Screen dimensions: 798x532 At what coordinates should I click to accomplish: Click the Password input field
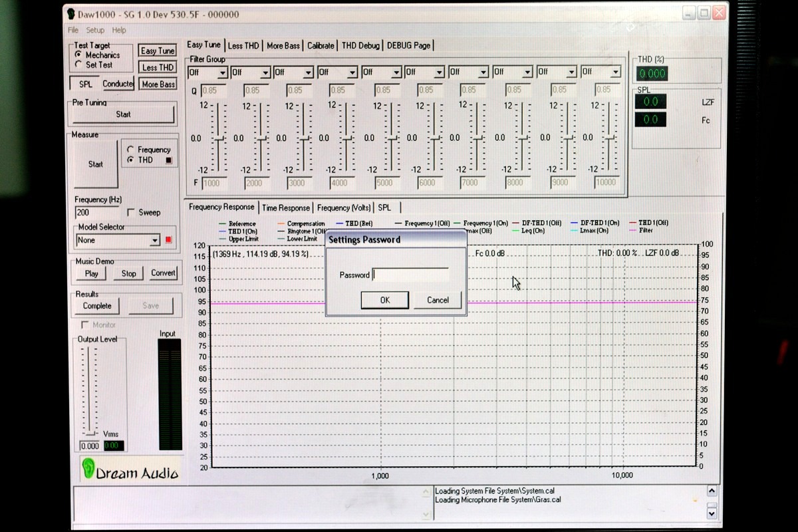point(410,275)
